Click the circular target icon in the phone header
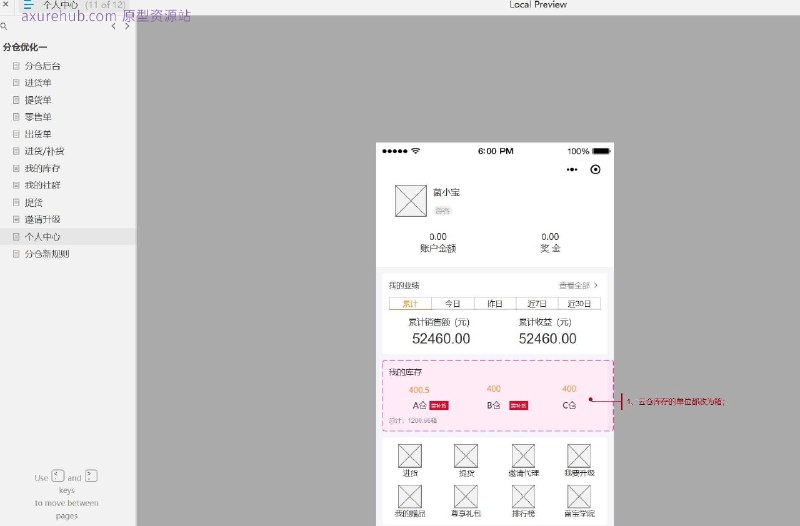This screenshot has width=800, height=526. (x=595, y=169)
